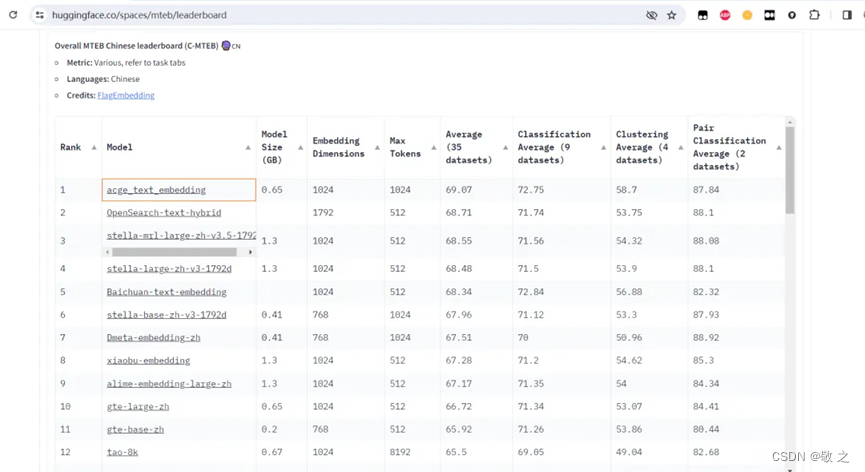Sort by Classification Average arrow

[x=603, y=147]
